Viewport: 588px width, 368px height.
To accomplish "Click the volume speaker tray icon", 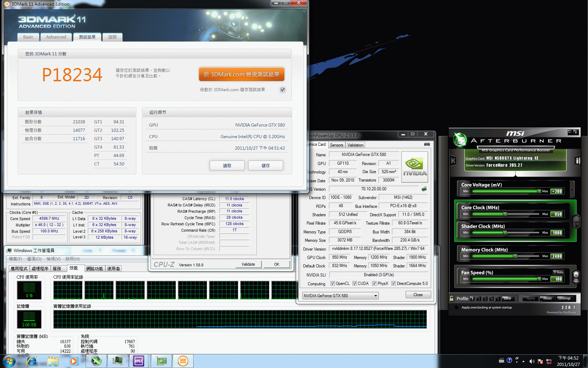I will coord(532,361).
